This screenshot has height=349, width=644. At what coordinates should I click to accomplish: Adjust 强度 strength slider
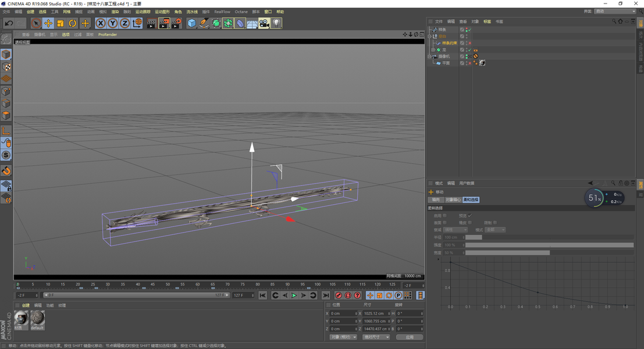click(550, 245)
